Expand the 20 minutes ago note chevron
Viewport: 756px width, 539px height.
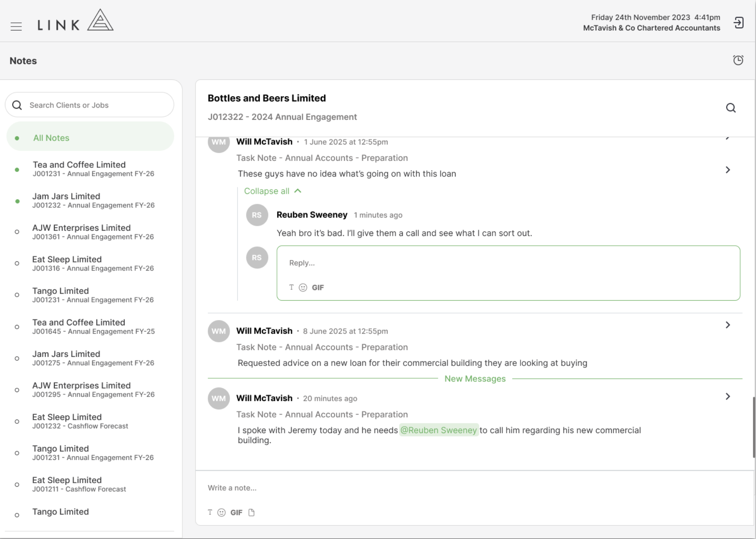tap(728, 396)
